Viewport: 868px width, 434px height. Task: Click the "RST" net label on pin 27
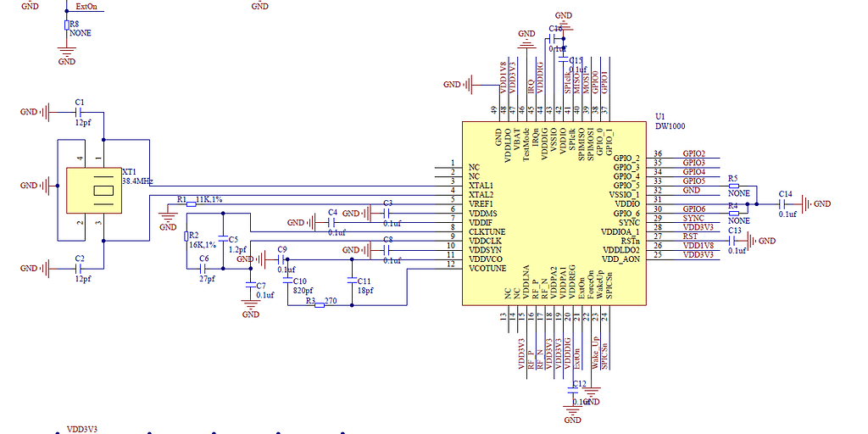690,236
